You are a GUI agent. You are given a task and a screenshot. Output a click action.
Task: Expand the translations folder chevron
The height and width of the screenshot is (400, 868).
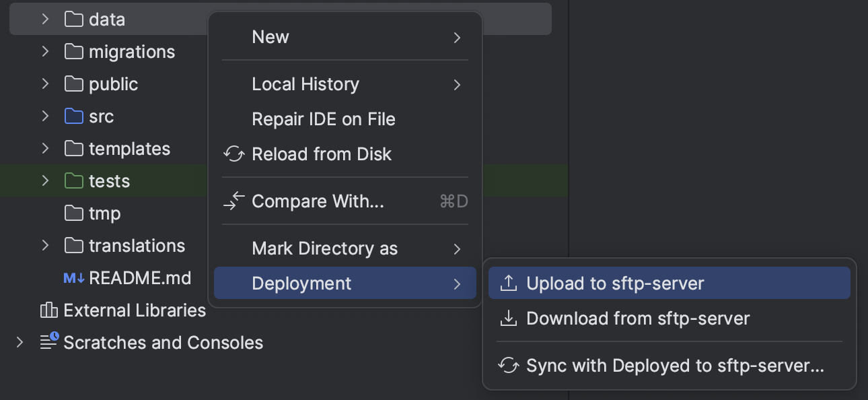coord(44,245)
